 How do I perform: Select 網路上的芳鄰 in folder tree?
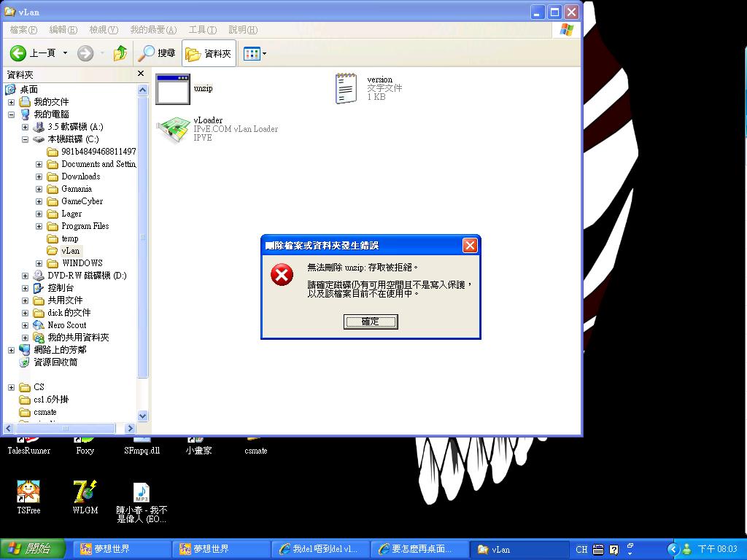pyautogui.click(x=53, y=350)
